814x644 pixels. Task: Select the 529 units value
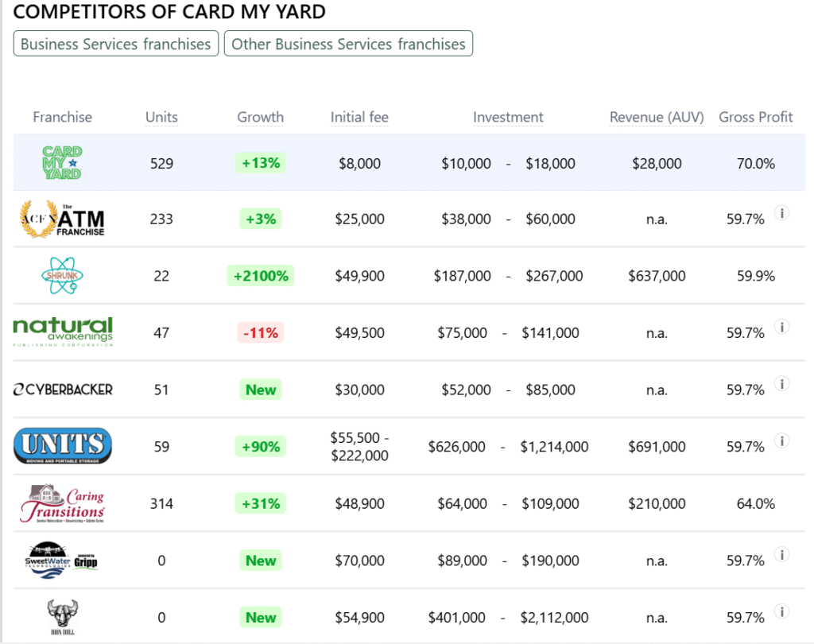tap(161, 164)
